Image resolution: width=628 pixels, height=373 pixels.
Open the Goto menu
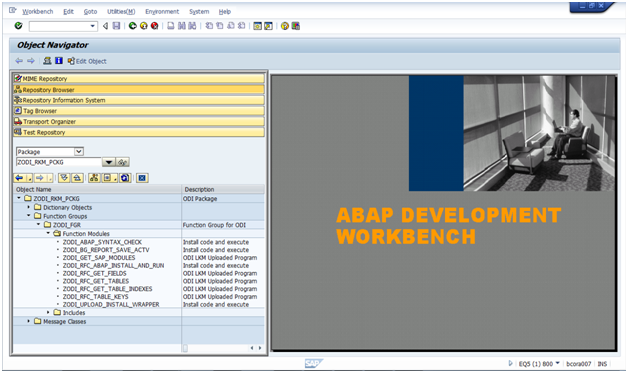pyautogui.click(x=90, y=12)
